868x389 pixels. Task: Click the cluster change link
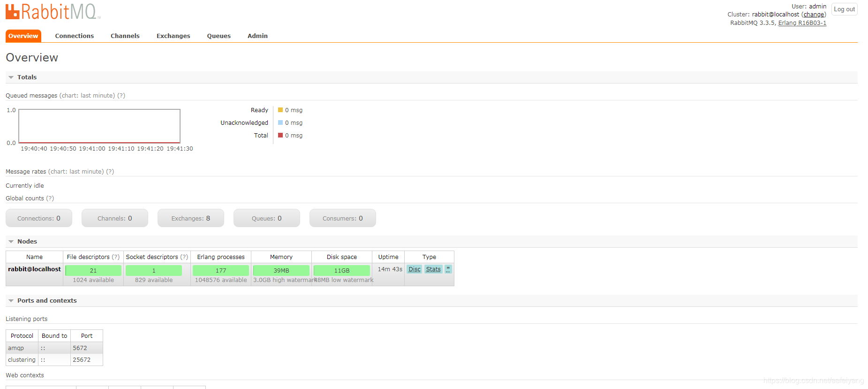tap(814, 15)
